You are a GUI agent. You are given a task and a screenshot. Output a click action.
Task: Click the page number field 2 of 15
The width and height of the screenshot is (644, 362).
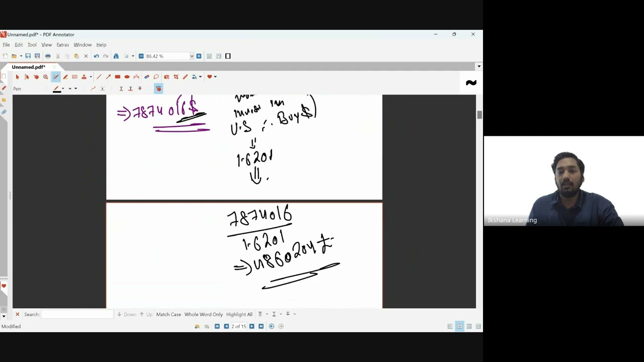[x=239, y=326]
